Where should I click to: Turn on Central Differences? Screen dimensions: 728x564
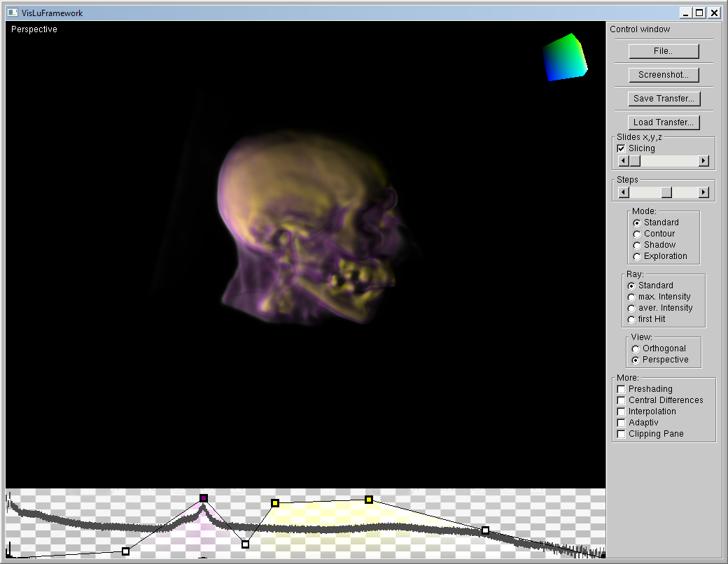pos(621,400)
